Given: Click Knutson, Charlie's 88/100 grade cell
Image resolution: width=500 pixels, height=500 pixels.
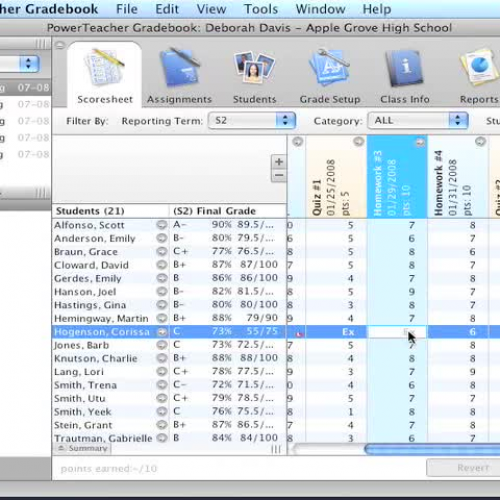Looking at the screenshot, I should [x=259, y=358].
